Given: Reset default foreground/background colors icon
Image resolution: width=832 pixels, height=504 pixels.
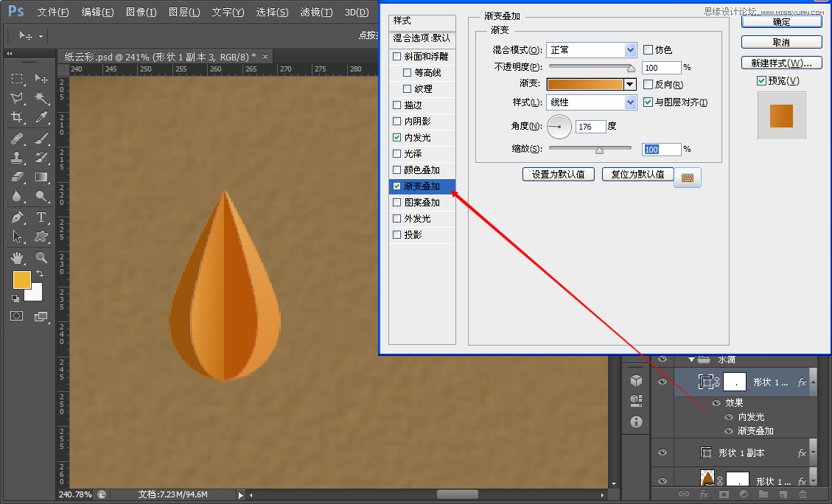Looking at the screenshot, I should [15, 298].
